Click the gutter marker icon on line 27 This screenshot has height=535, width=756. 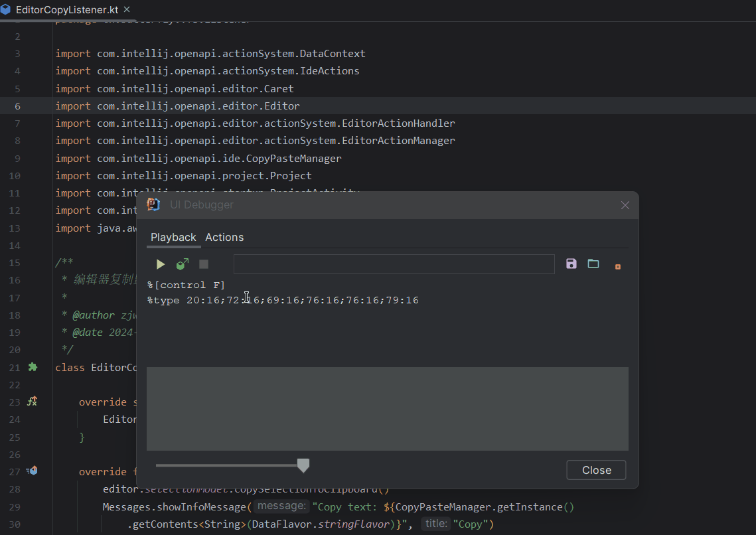tap(32, 471)
